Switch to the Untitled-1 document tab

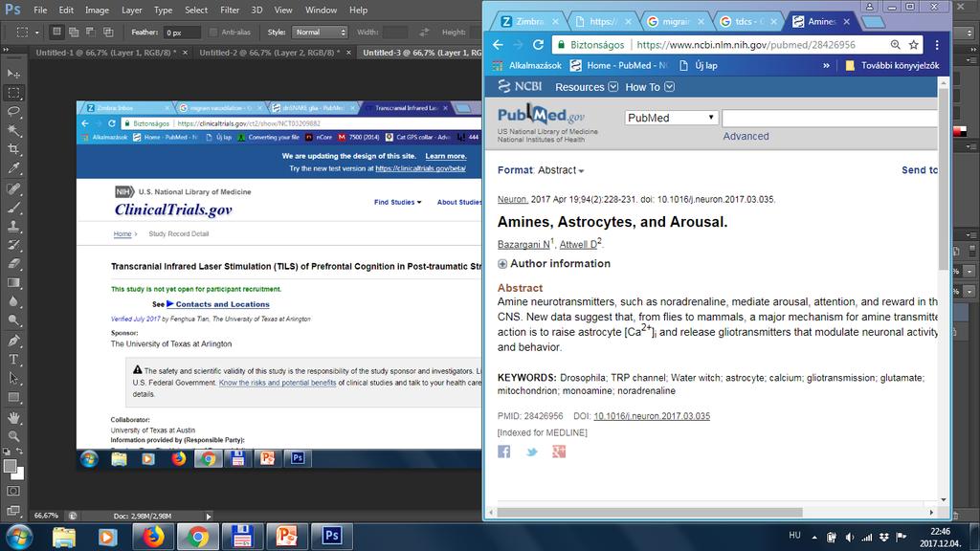pos(105,53)
